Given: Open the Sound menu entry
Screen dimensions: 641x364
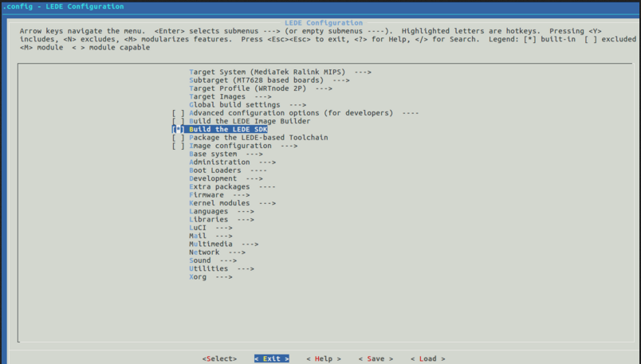Looking at the screenshot, I should click(x=213, y=260).
